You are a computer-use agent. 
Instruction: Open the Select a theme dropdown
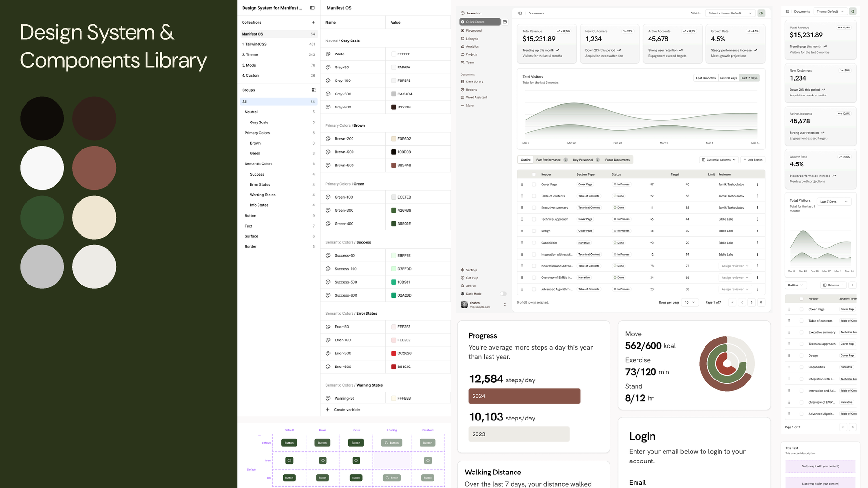(x=730, y=13)
